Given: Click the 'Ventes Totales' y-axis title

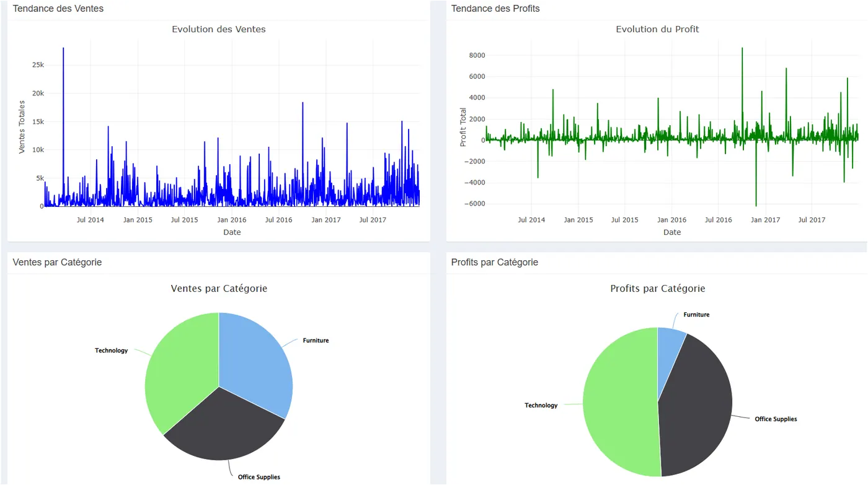Looking at the screenshot, I should click(22, 127).
